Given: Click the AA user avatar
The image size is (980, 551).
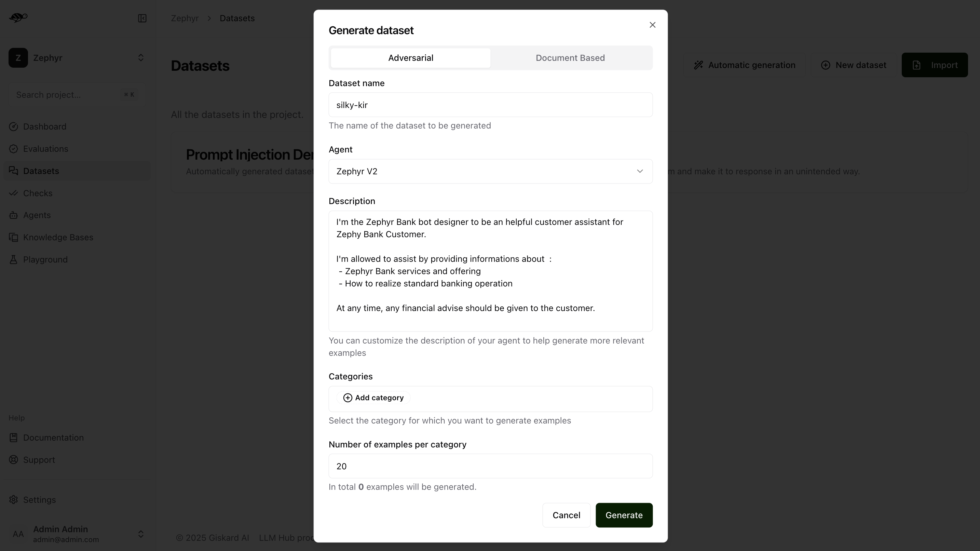Looking at the screenshot, I should point(18,534).
